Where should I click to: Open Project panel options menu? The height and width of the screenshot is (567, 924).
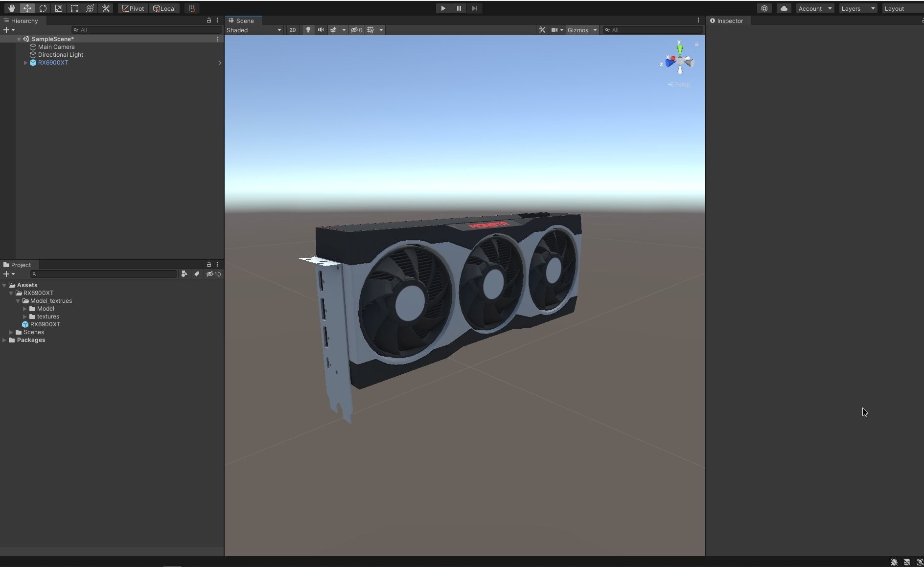pos(217,264)
